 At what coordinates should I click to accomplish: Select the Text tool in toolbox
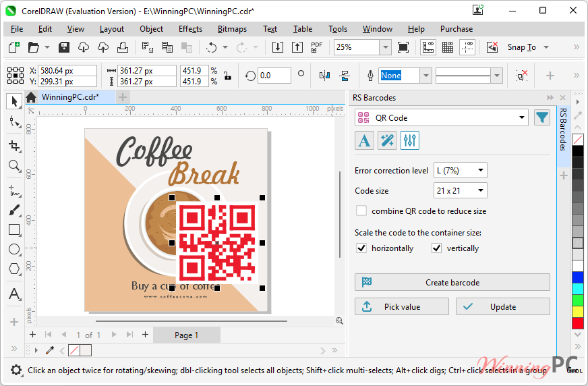pyautogui.click(x=14, y=294)
